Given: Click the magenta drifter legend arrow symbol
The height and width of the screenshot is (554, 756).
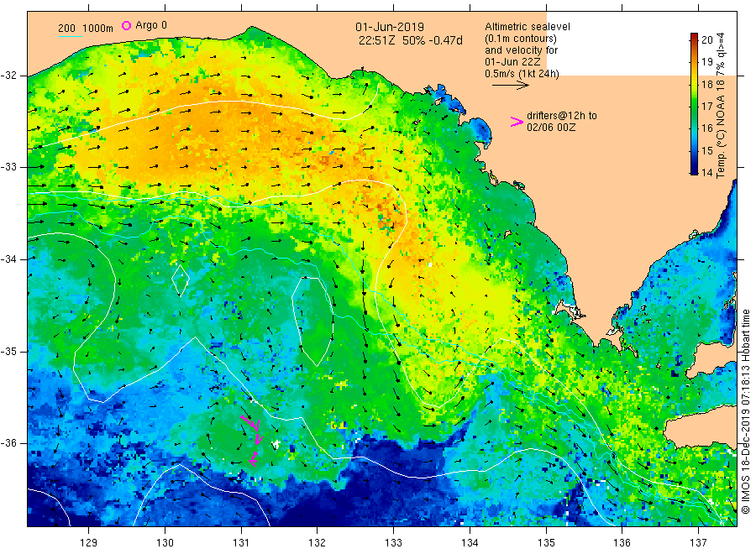Looking at the screenshot, I should (517, 122).
